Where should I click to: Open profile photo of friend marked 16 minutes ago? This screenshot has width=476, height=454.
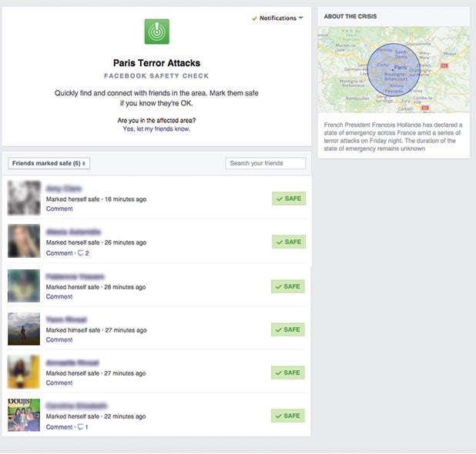24,198
